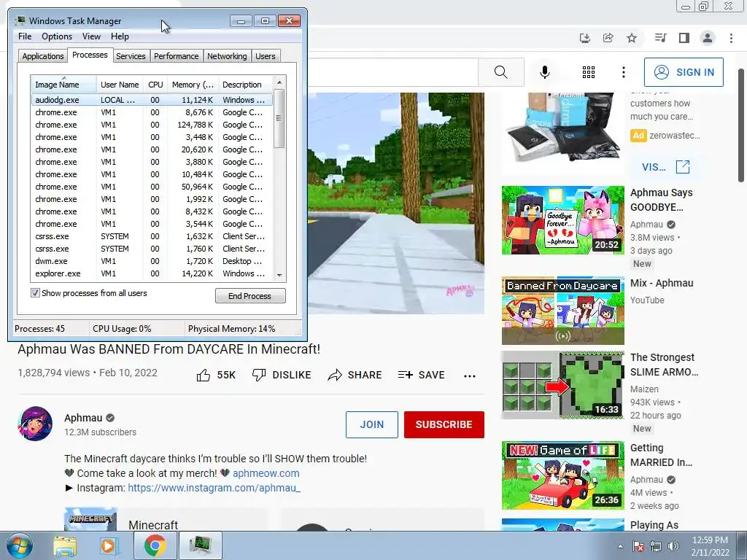
Task: Click Chrome icon in taskbar
Action: (155, 545)
